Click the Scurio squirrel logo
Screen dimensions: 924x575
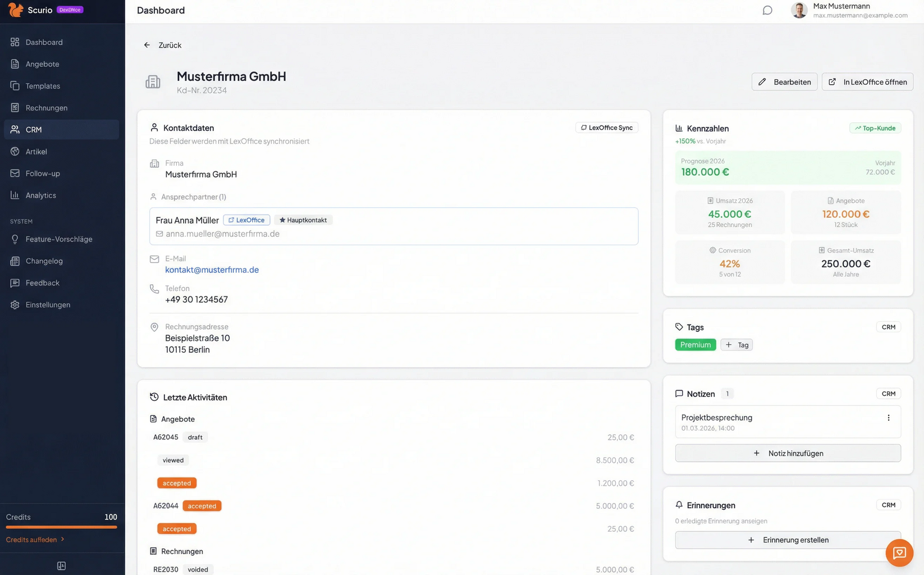click(x=16, y=10)
